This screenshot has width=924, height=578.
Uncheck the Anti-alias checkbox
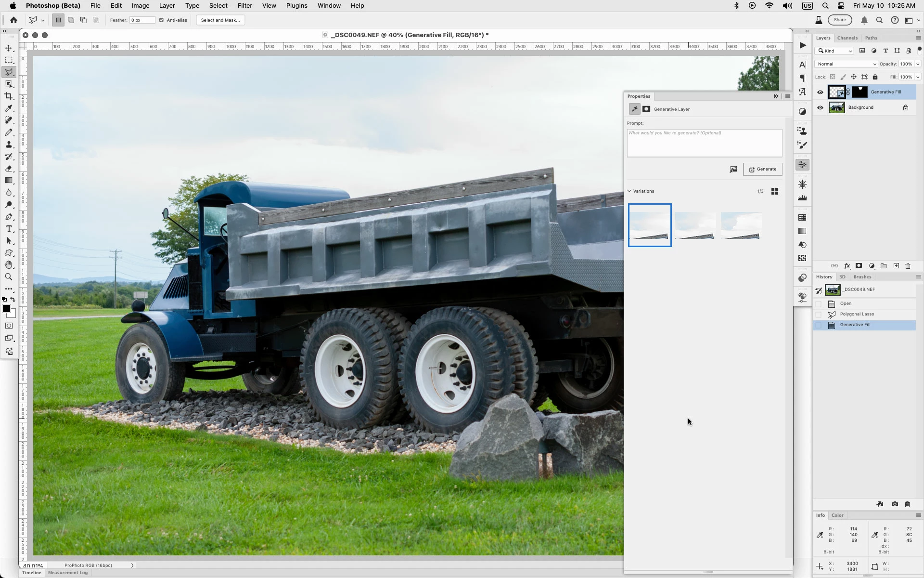coord(162,20)
